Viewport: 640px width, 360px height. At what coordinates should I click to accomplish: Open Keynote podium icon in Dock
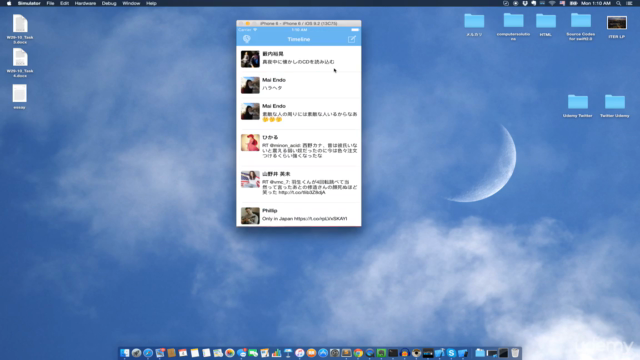(288, 353)
